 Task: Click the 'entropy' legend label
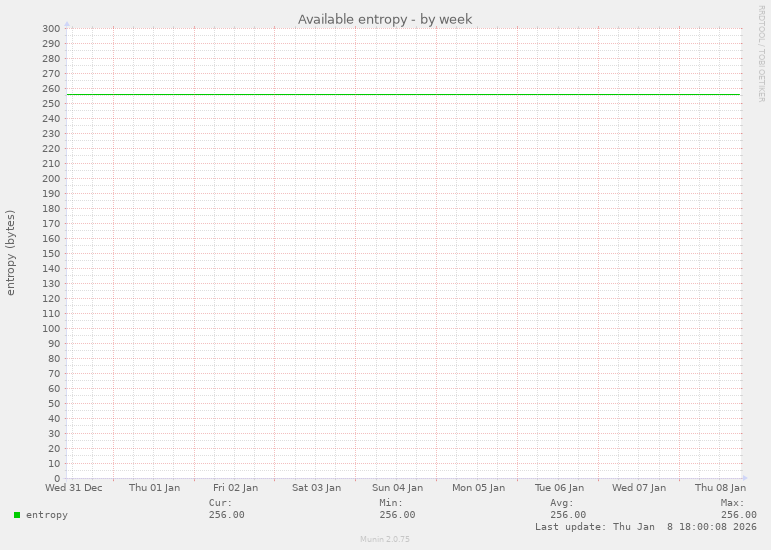47,515
